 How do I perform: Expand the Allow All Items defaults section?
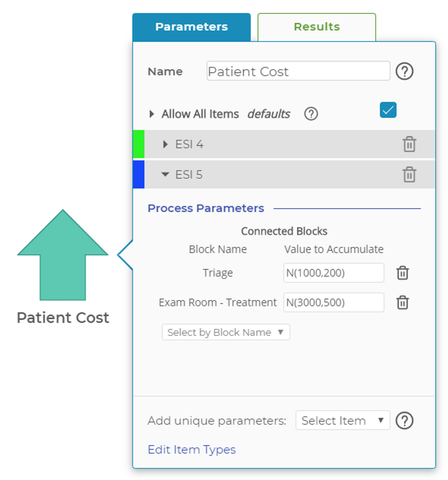coord(151,114)
